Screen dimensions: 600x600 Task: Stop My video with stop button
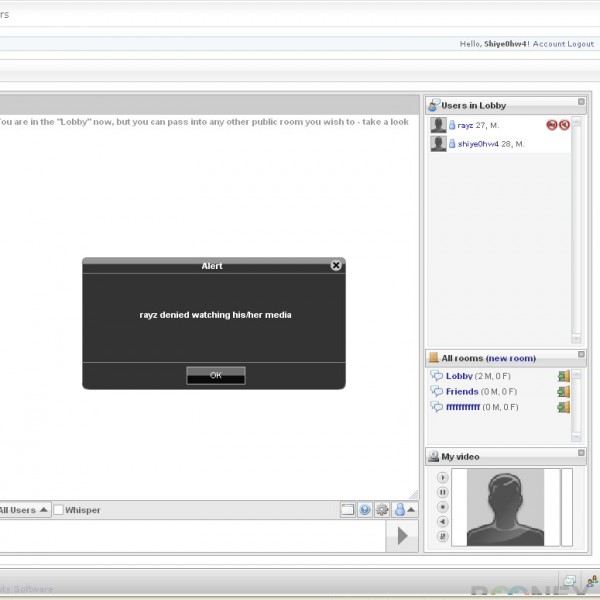[443, 507]
